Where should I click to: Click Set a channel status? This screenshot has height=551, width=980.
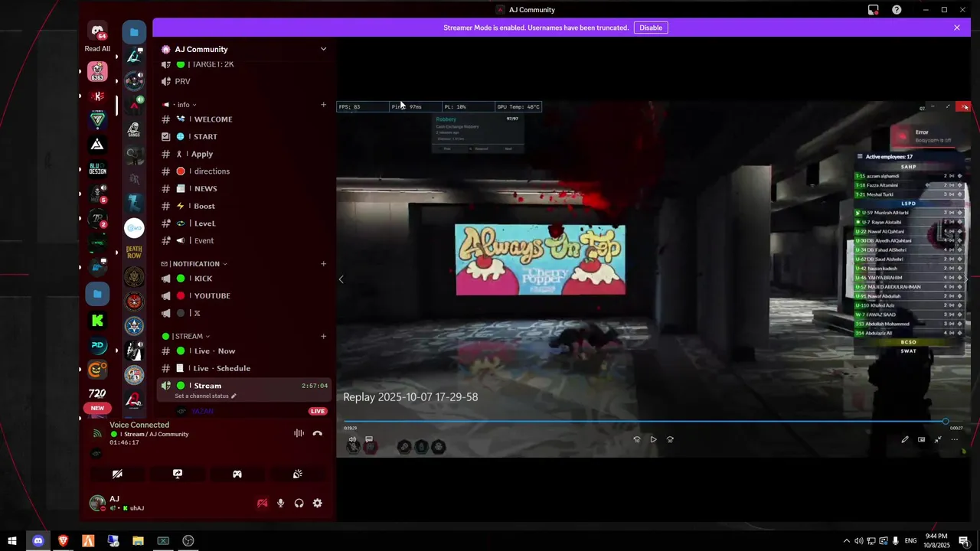tap(206, 396)
